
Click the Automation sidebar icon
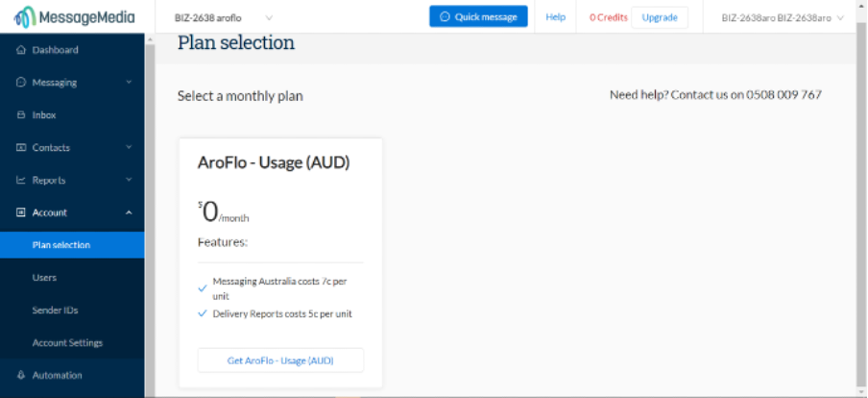[21, 375]
